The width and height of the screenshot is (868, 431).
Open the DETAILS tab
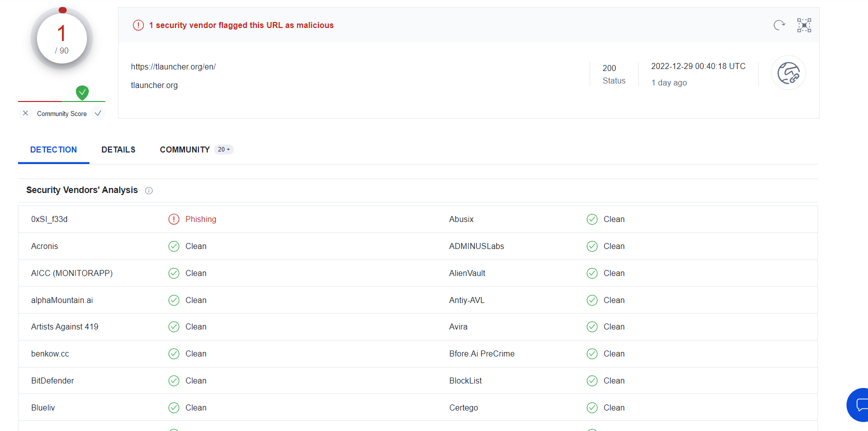[x=118, y=149]
